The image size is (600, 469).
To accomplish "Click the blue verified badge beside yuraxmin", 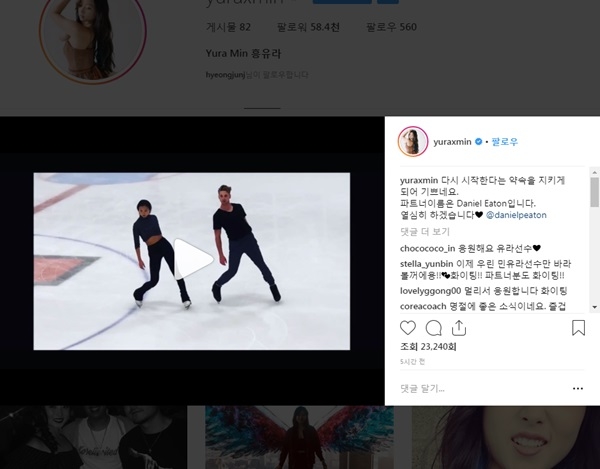I will click(479, 142).
